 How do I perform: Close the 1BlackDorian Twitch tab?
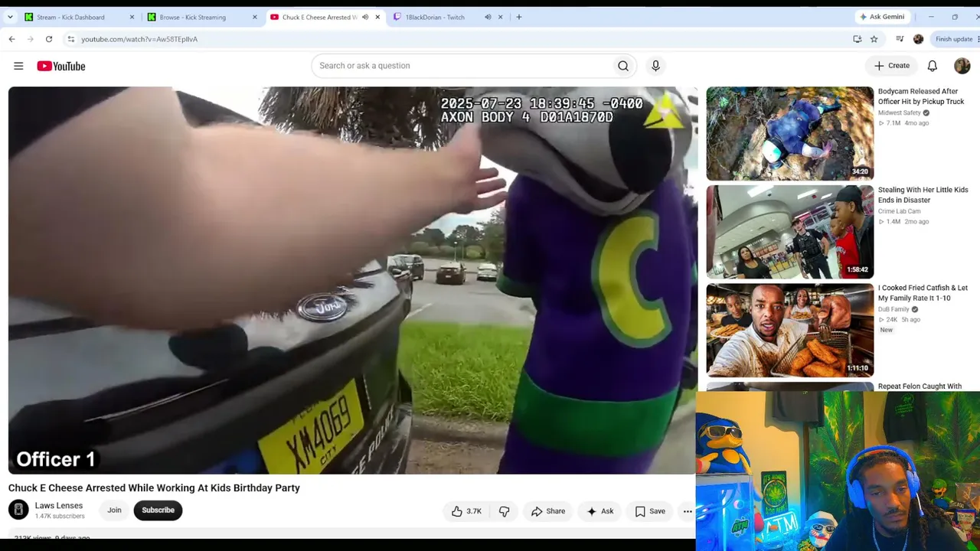point(501,17)
